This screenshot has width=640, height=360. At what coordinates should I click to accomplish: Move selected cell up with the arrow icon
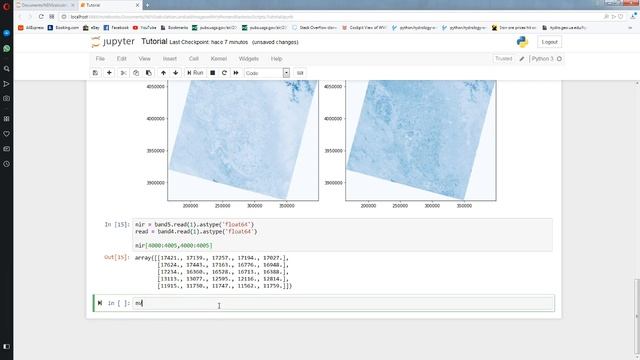(163, 73)
